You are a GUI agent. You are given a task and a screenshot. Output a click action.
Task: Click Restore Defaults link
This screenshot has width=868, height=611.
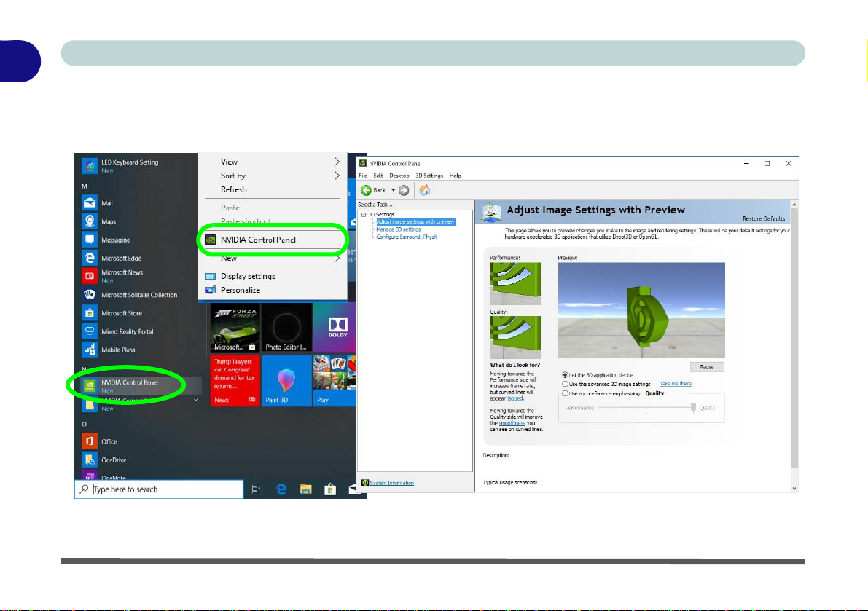[x=763, y=219]
